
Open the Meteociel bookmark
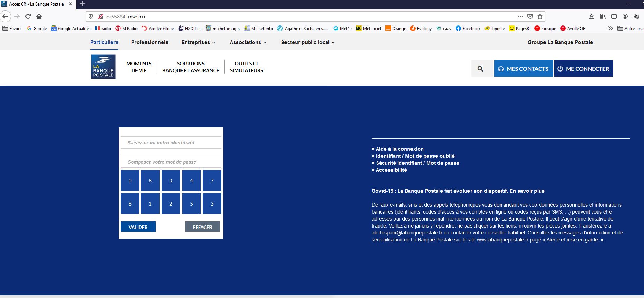[x=369, y=28]
